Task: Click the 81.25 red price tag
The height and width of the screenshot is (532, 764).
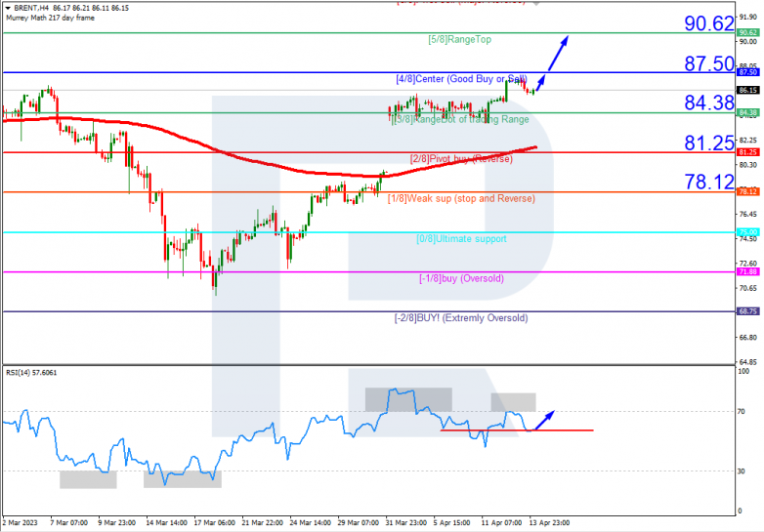Action: 747,152
